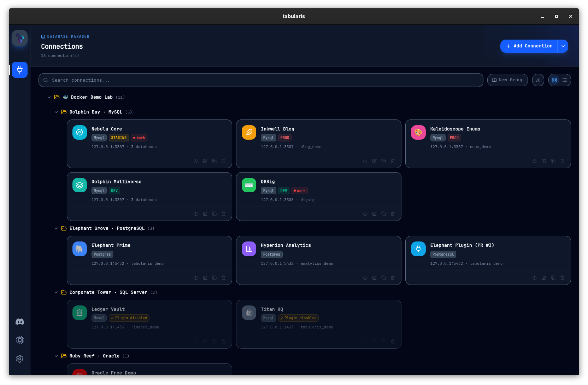
Task: Toggle power on Elephant Prime connection
Action: click(196, 278)
